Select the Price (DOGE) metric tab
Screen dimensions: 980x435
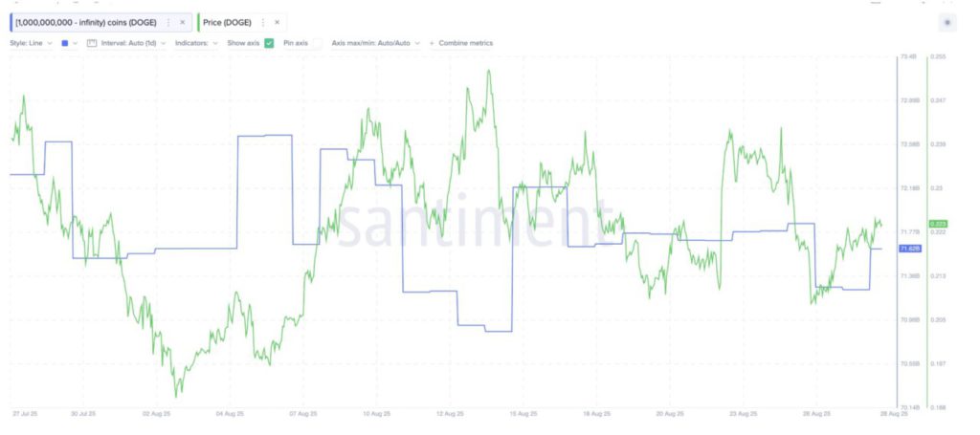pyautogui.click(x=227, y=22)
